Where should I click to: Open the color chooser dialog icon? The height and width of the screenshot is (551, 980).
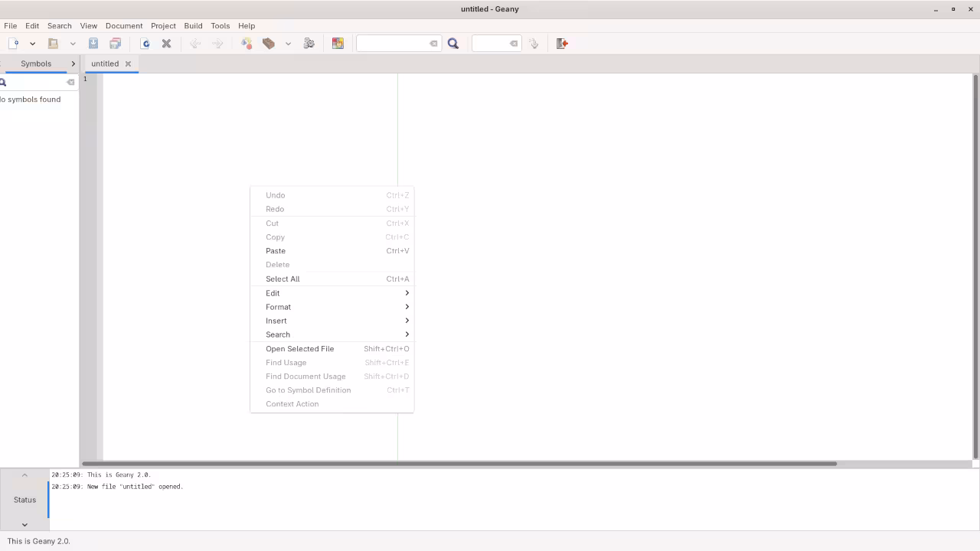coord(338,44)
